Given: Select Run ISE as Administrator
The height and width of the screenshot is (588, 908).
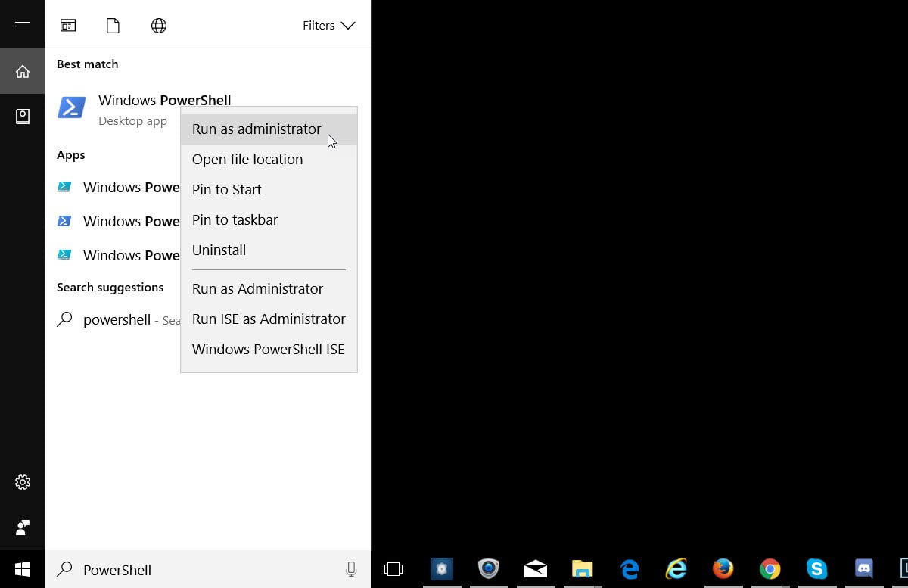Looking at the screenshot, I should pos(269,319).
